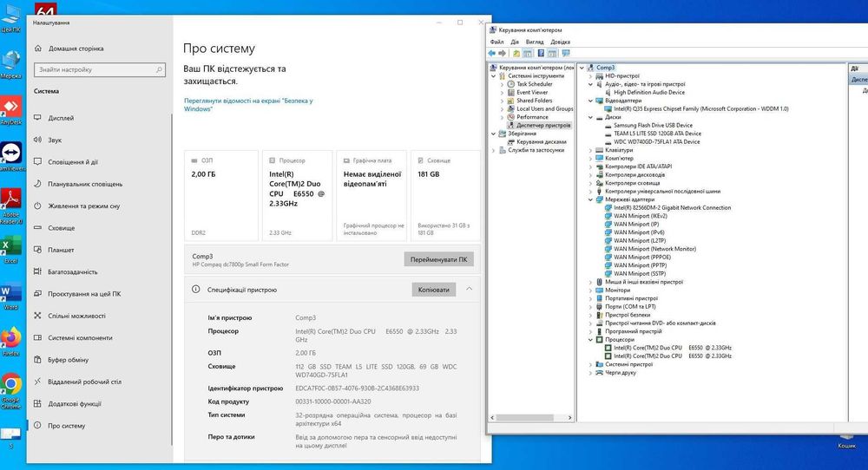Select 'WAN Miniport (Network Monitor)' adapter
This screenshot has width=868, height=470.
coord(654,249)
